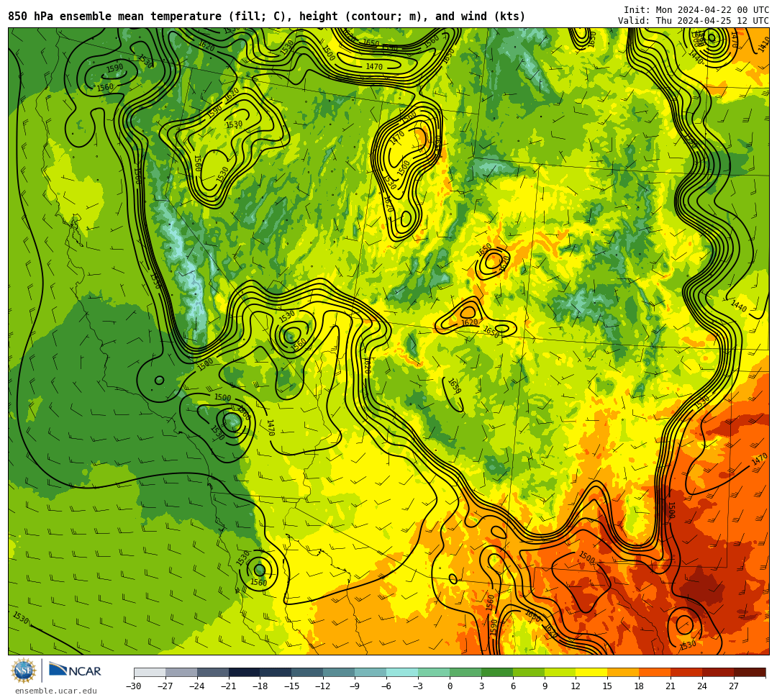Click the 9 colorbar tick label

coord(545,686)
